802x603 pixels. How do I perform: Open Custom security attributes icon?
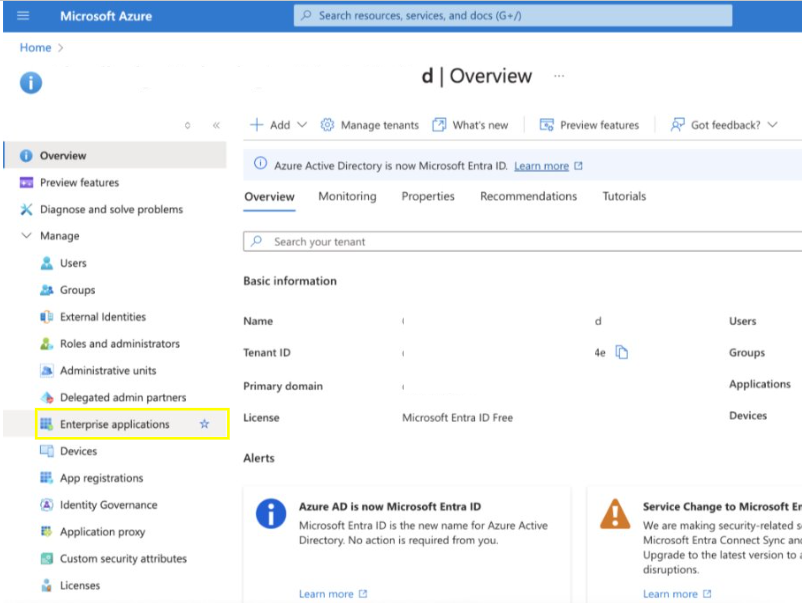(x=47, y=559)
